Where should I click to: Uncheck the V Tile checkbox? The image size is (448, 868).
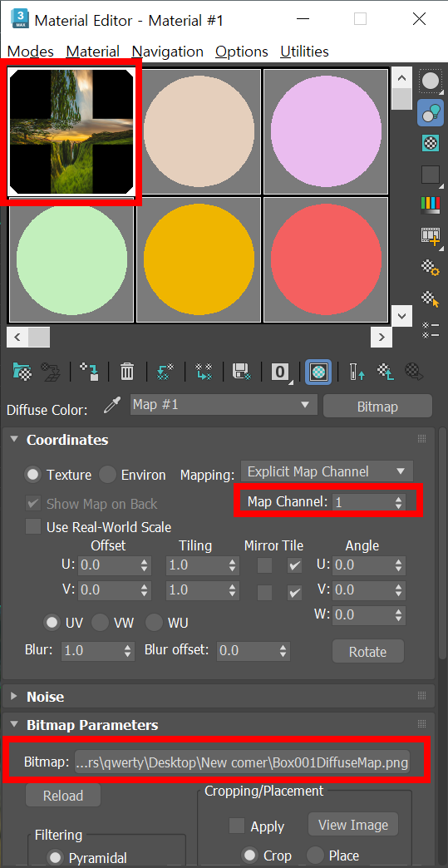click(295, 593)
